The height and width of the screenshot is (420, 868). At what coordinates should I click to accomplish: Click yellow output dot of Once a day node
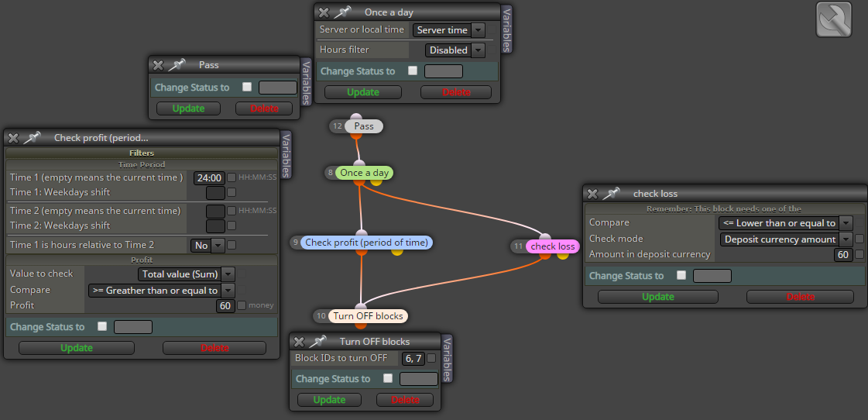point(376,181)
